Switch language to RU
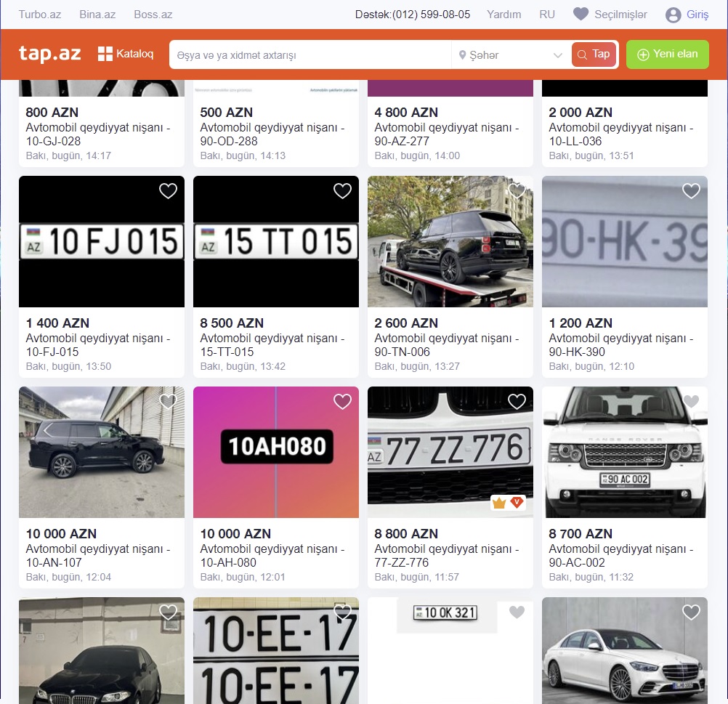This screenshot has width=728, height=704. [547, 15]
